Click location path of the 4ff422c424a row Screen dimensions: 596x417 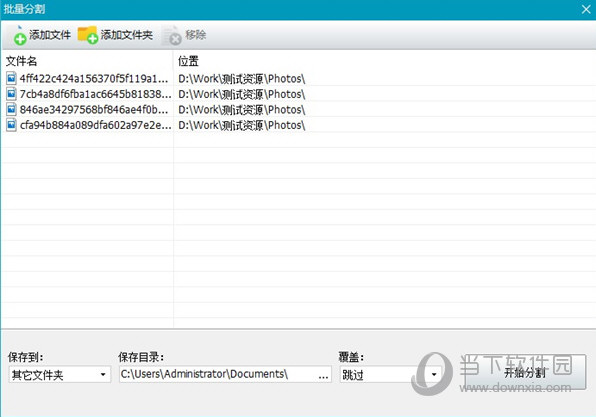242,79
